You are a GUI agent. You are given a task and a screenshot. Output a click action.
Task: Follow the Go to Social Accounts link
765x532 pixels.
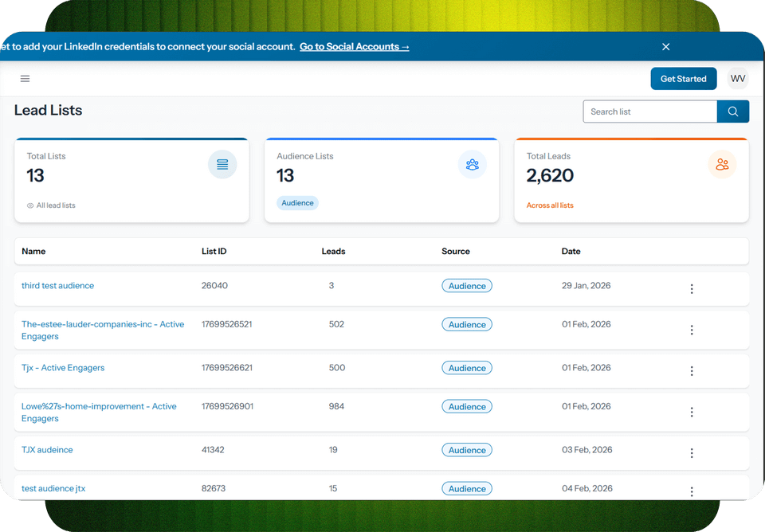[x=354, y=47]
